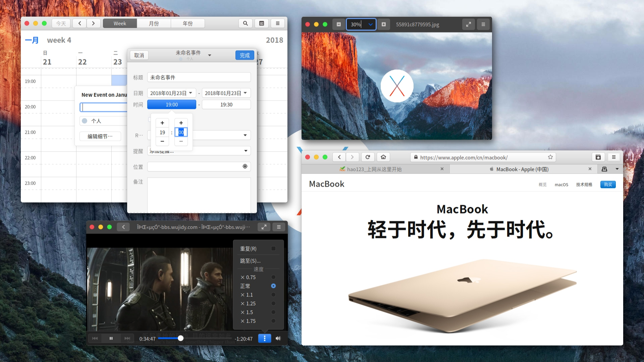Viewport: 644px width, 362px height.
Task: Click the 标题 event title field
Action: (x=199, y=77)
